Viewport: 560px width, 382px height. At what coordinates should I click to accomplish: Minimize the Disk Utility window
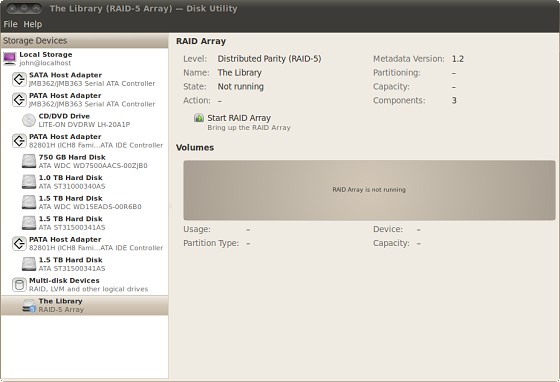(x=24, y=8)
